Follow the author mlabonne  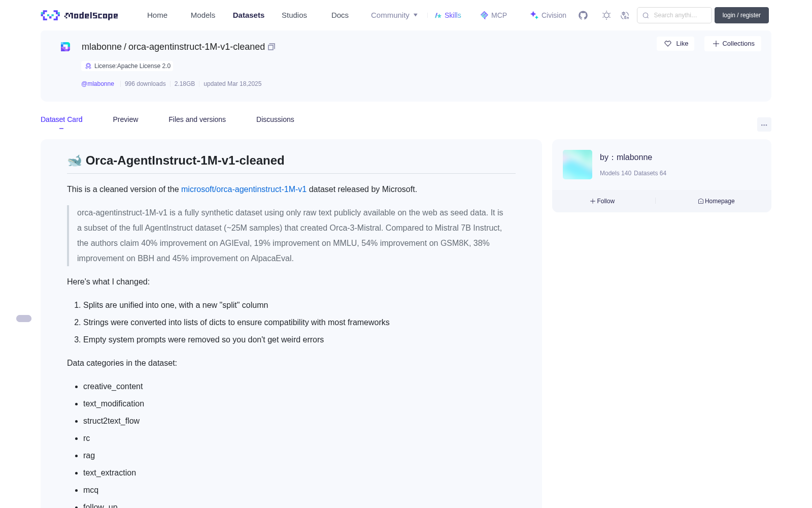(602, 201)
